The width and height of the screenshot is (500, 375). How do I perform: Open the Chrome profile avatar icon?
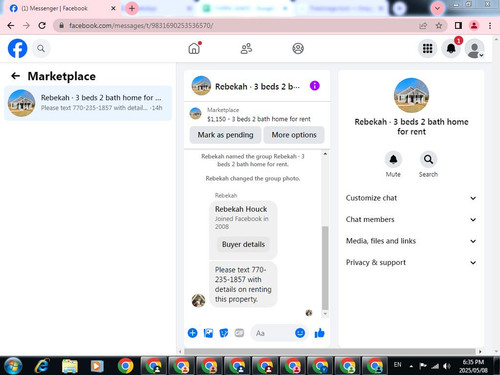pos(474,25)
